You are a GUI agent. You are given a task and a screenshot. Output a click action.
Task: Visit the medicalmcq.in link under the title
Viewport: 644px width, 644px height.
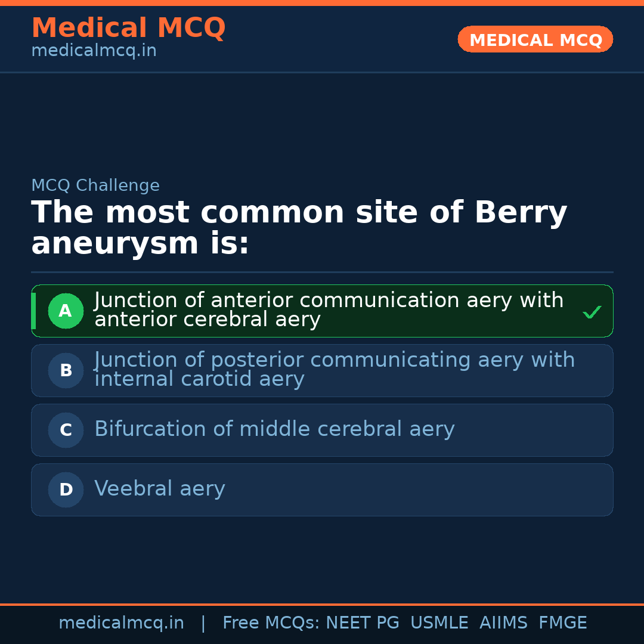[94, 51]
